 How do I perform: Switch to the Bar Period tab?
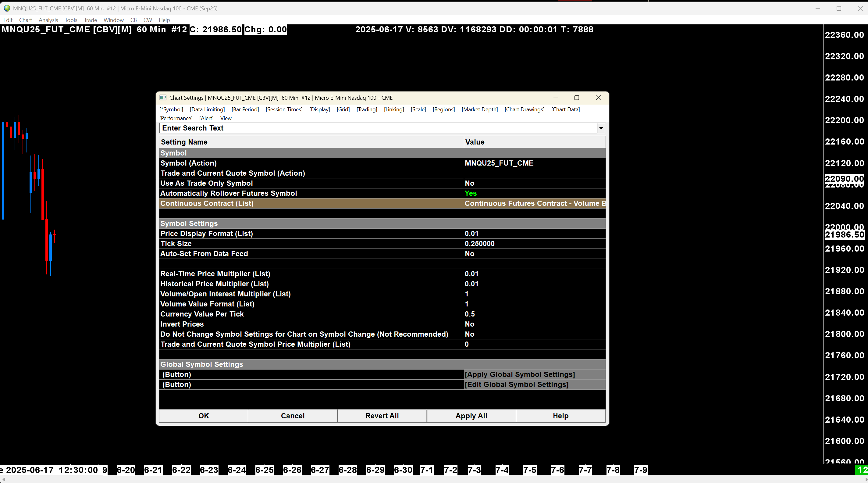pos(245,109)
